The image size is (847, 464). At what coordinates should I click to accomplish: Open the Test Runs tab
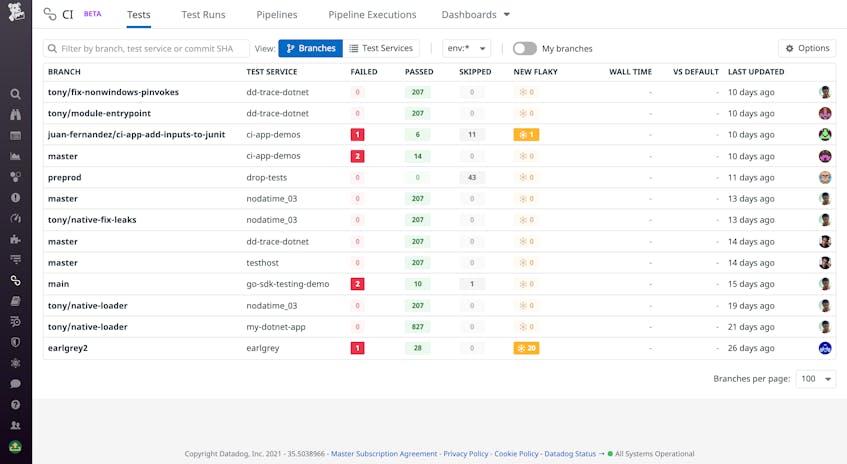(x=203, y=15)
